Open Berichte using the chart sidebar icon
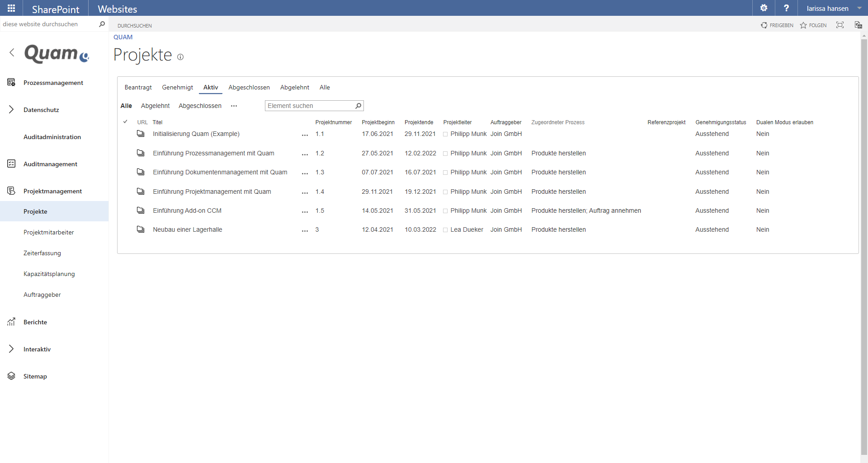This screenshot has width=868, height=463. (11, 322)
